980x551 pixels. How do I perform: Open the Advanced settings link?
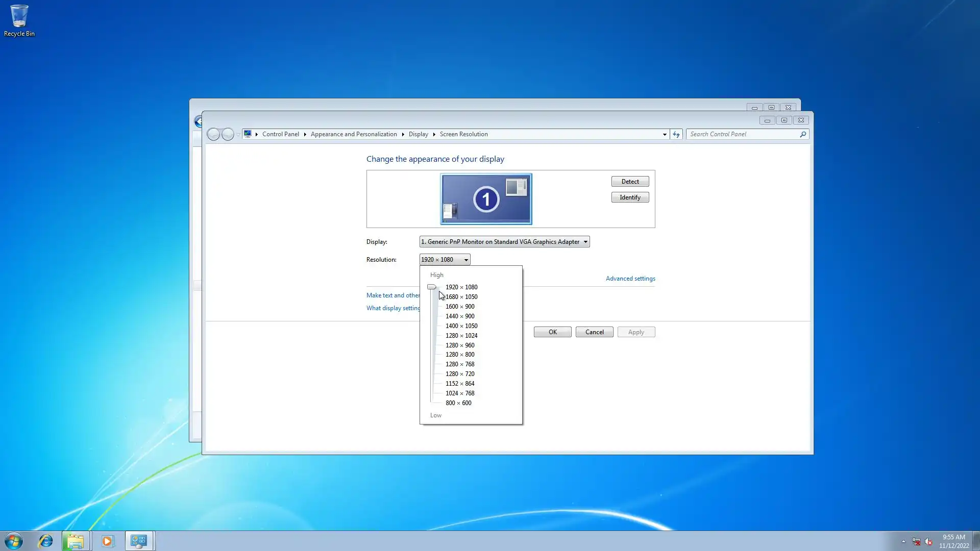[630, 279]
